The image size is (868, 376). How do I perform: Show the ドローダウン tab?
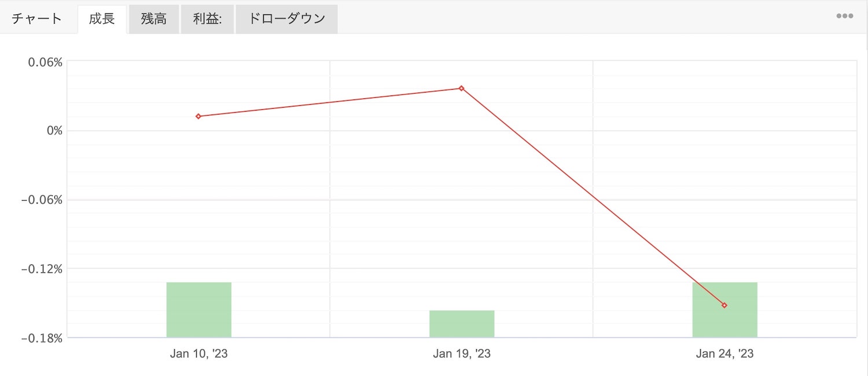[286, 19]
